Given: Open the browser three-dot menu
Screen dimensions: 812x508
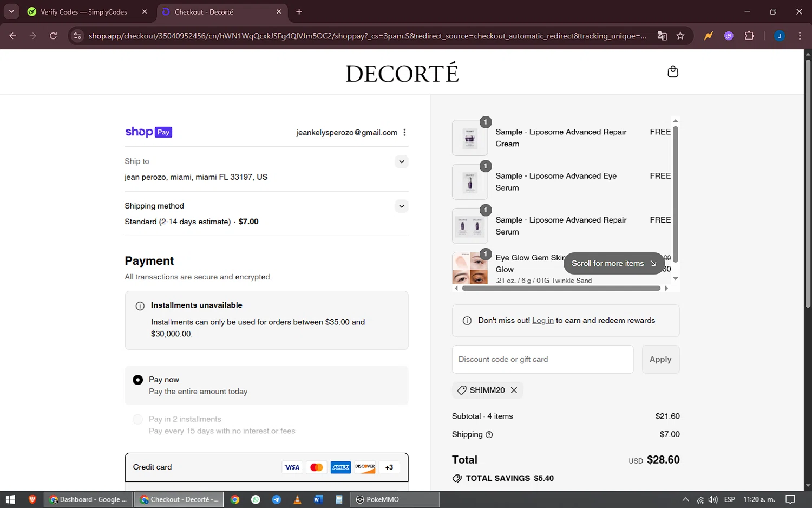Looking at the screenshot, I should coord(800,36).
